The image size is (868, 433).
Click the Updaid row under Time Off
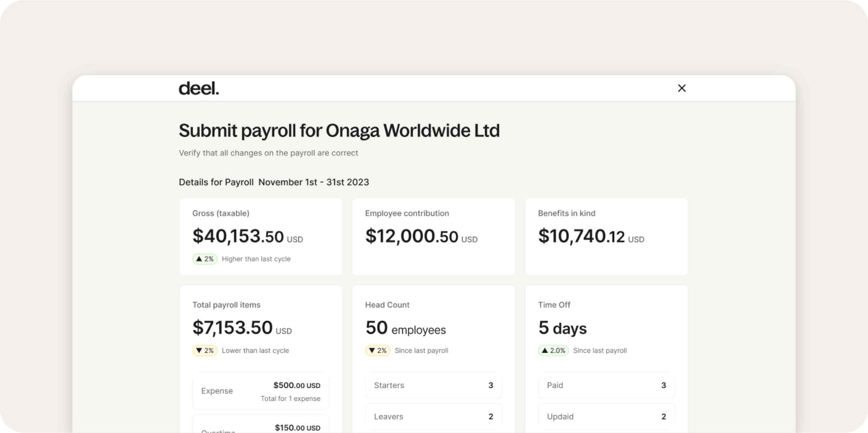[x=606, y=416]
